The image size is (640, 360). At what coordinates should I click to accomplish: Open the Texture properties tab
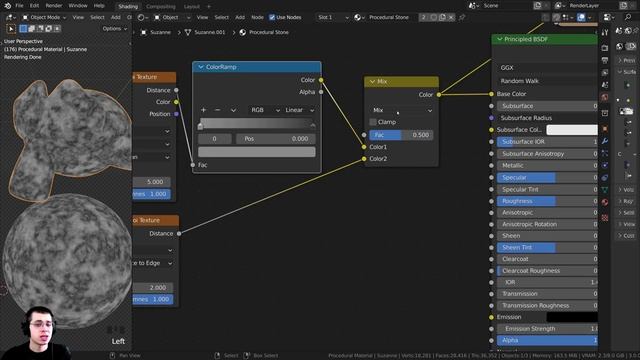pos(605,218)
